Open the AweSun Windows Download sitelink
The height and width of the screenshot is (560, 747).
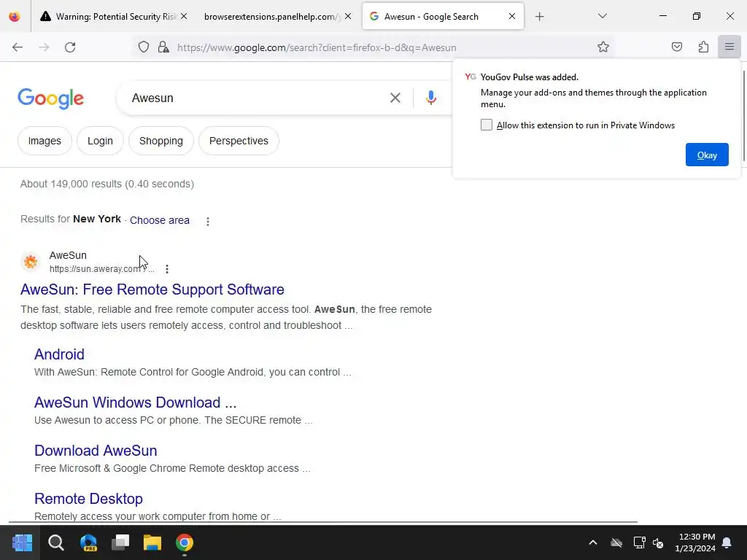135,402
